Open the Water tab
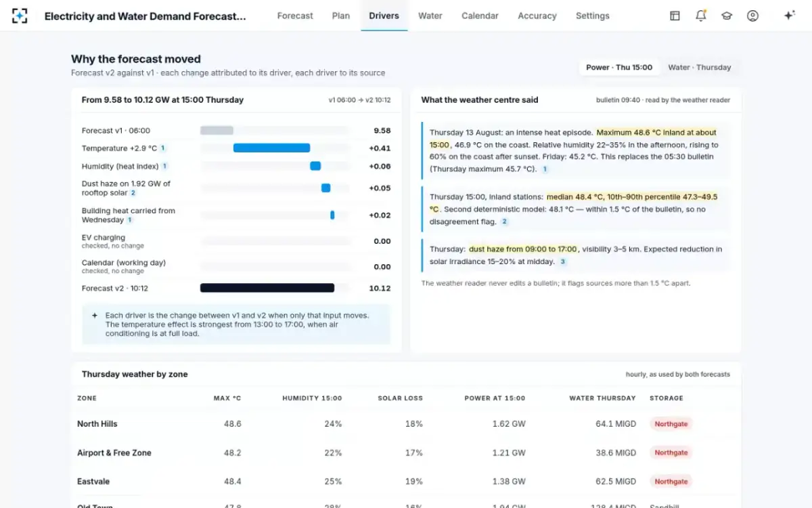 point(430,16)
